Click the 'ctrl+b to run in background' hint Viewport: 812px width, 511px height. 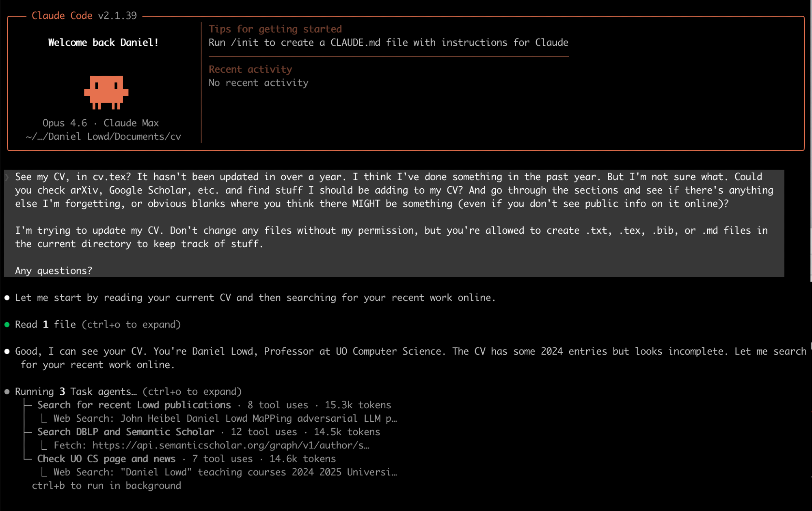[106, 485]
